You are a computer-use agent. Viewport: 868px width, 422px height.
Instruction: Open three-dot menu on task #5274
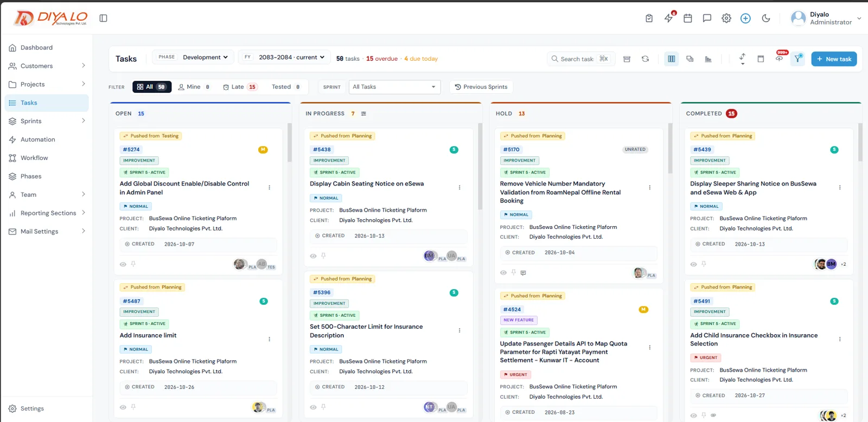tap(269, 188)
